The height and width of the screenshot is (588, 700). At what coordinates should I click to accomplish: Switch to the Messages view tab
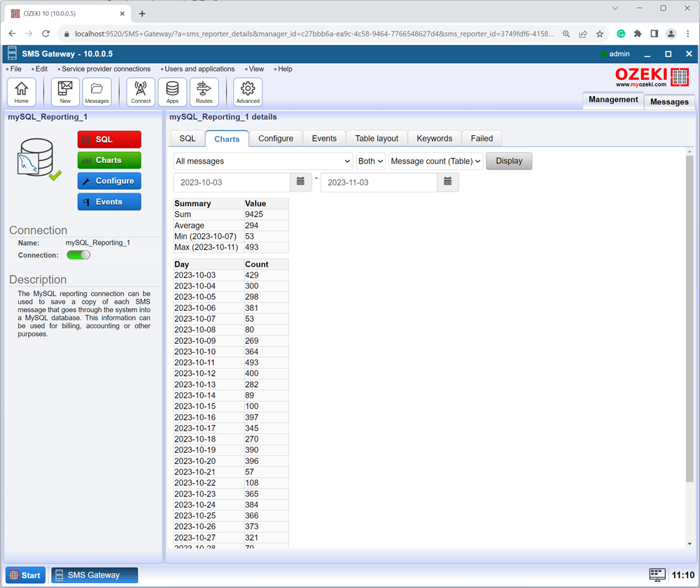click(x=669, y=101)
